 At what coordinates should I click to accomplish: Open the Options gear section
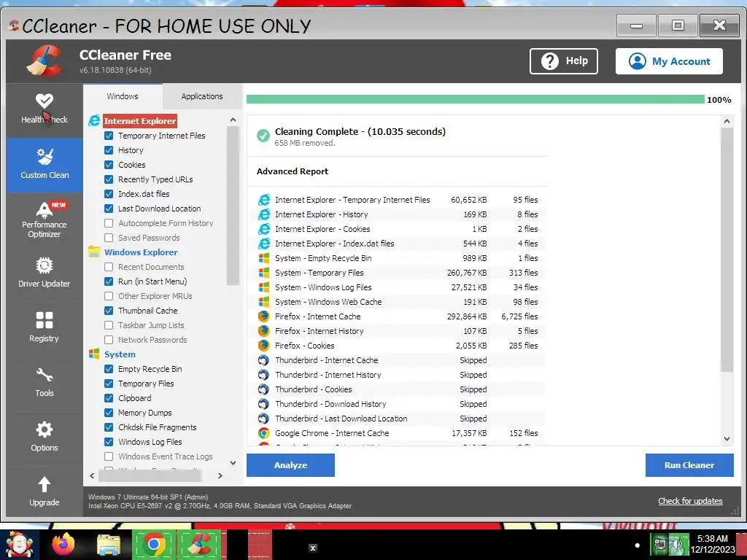pos(44,437)
